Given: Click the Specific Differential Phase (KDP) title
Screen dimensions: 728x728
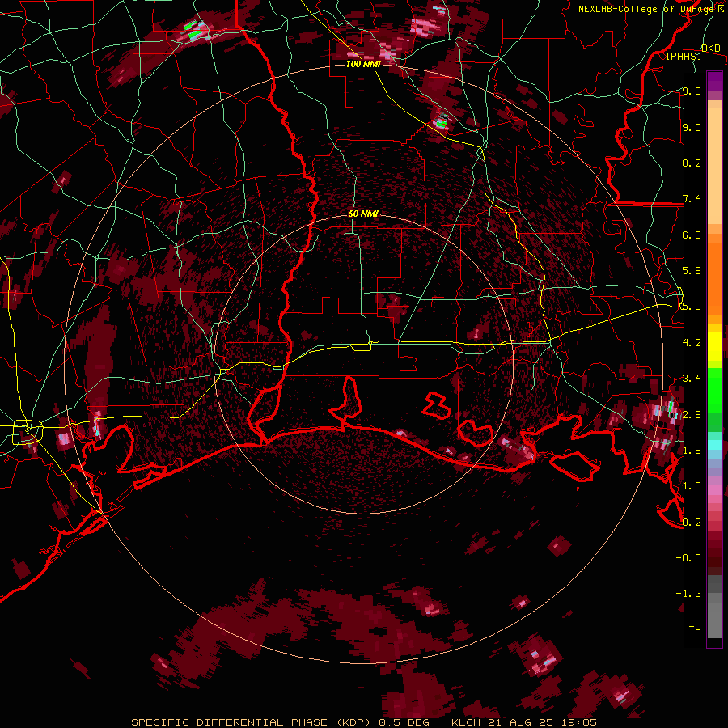Looking at the screenshot, I should (x=253, y=722).
